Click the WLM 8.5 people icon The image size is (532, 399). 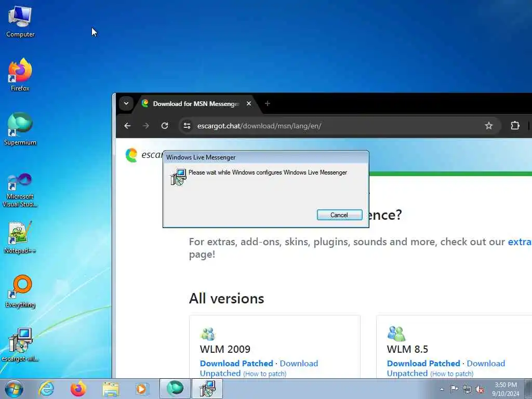(396, 334)
